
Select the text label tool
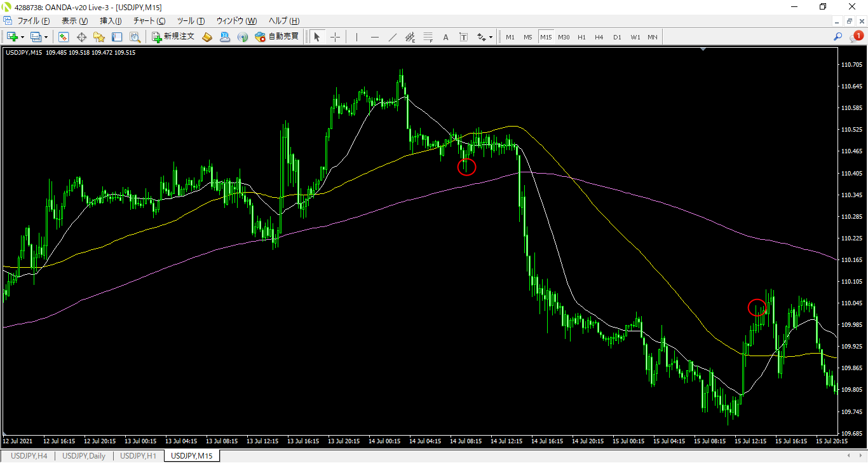(445, 37)
